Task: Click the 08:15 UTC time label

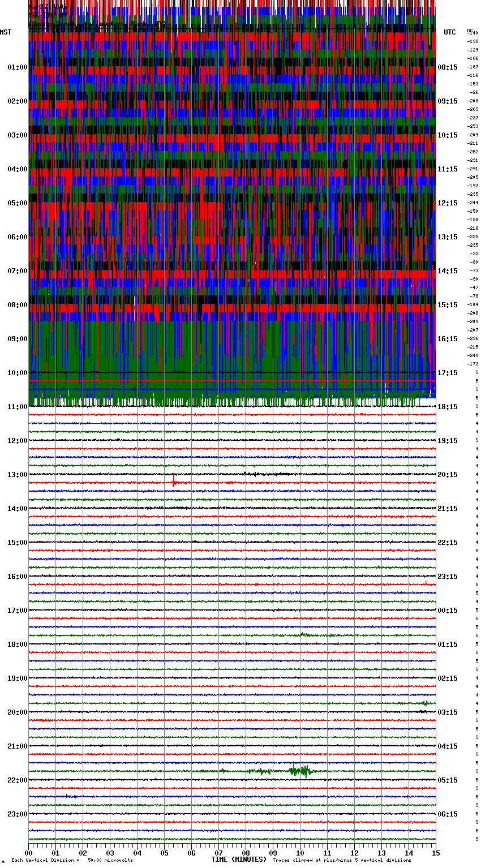Action: point(448,67)
